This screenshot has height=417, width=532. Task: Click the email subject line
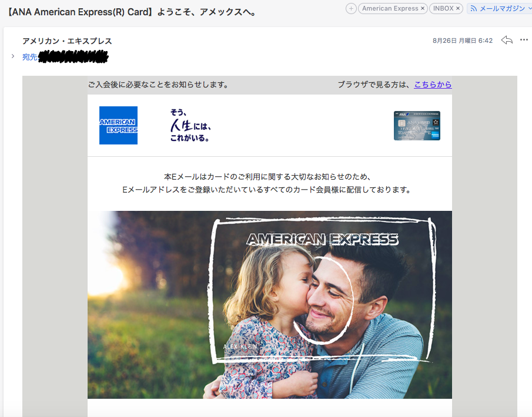(132, 12)
